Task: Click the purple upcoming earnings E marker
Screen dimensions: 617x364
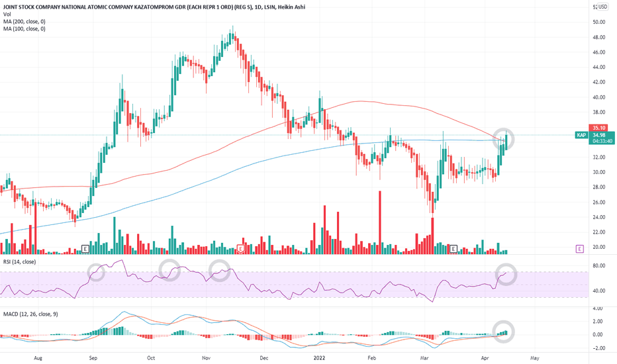Action: [x=579, y=248]
